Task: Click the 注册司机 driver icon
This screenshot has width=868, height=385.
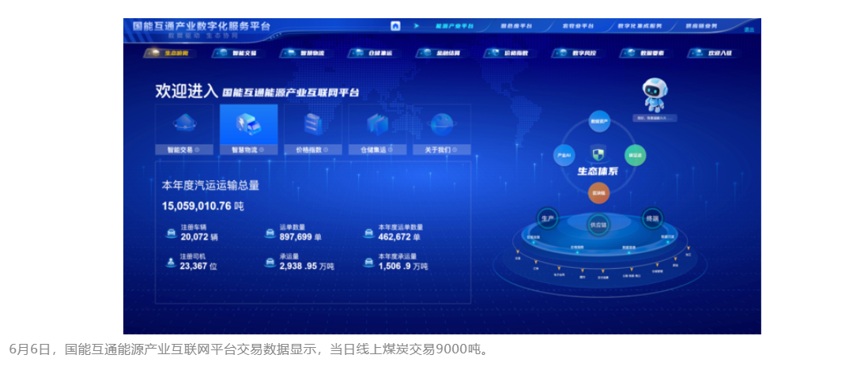Action: coord(171,262)
